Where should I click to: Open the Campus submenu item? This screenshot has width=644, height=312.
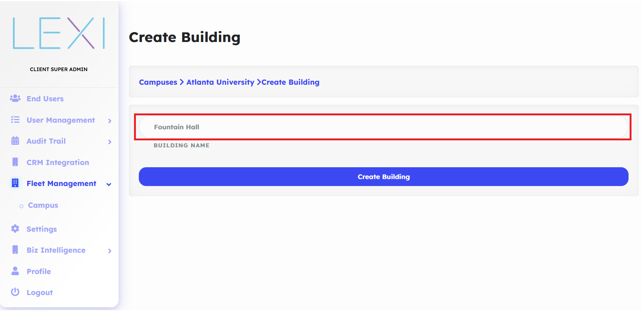43,205
